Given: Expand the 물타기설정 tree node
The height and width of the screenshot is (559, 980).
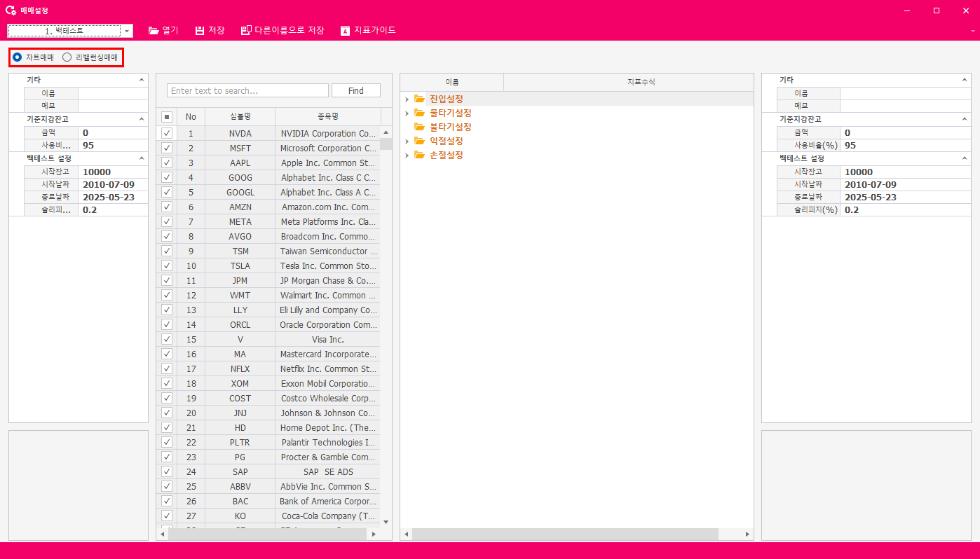Looking at the screenshot, I should pyautogui.click(x=407, y=113).
